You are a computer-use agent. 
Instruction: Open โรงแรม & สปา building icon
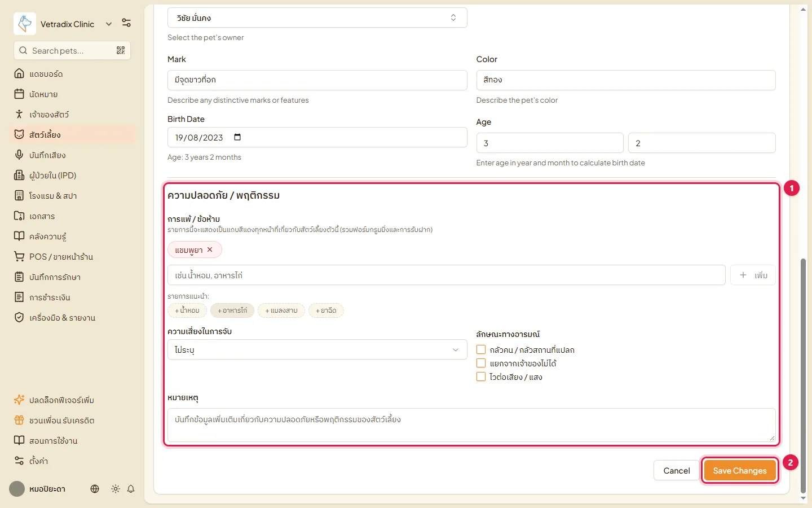19,195
